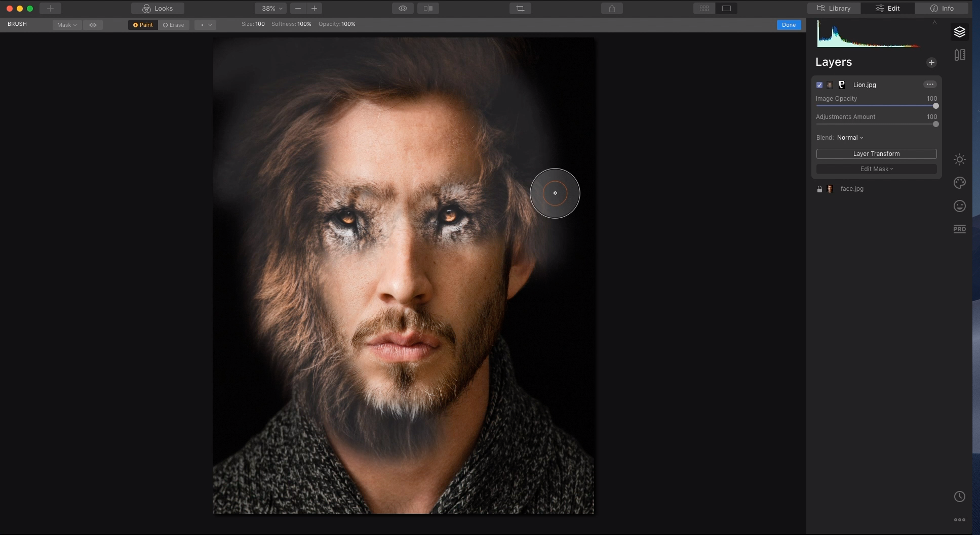This screenshot has width=980, height=535.
Task: Switch the brush to Erase mode
Action: tap(174, 24)
